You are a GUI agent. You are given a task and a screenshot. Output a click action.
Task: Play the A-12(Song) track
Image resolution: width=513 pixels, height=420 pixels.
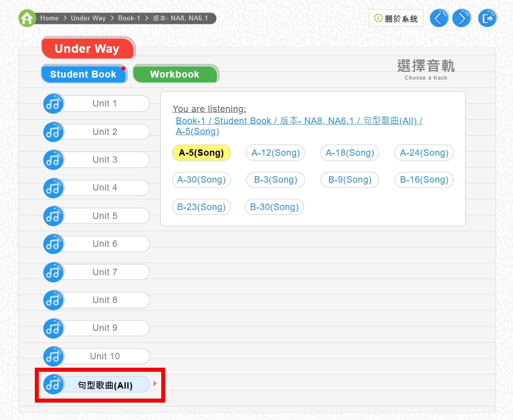(276, 153)
